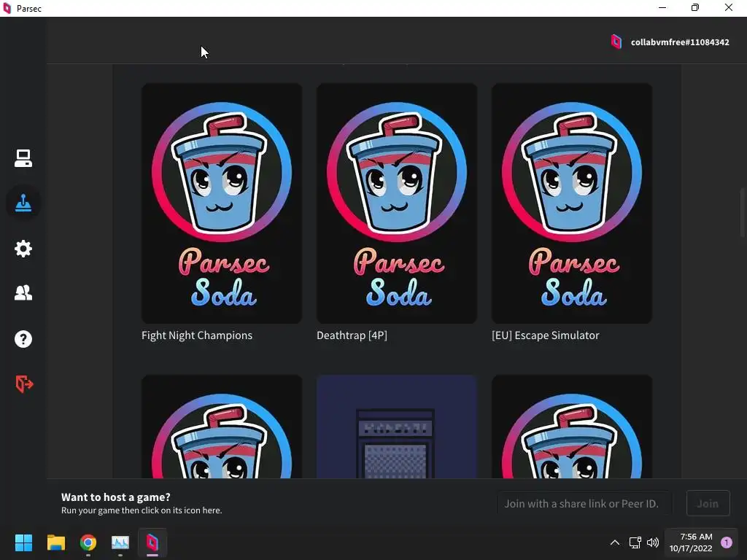Focus the share link or Peer ID field
The height and width of the screenshot is (560, 747).
pyautogui.click(x=584, y=503)
